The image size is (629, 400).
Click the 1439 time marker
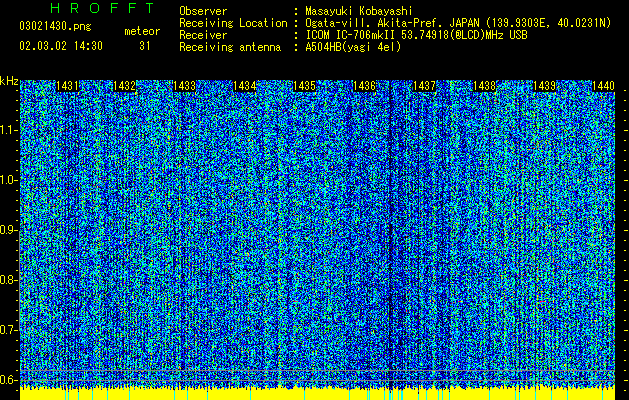click(x=544, y=86)
